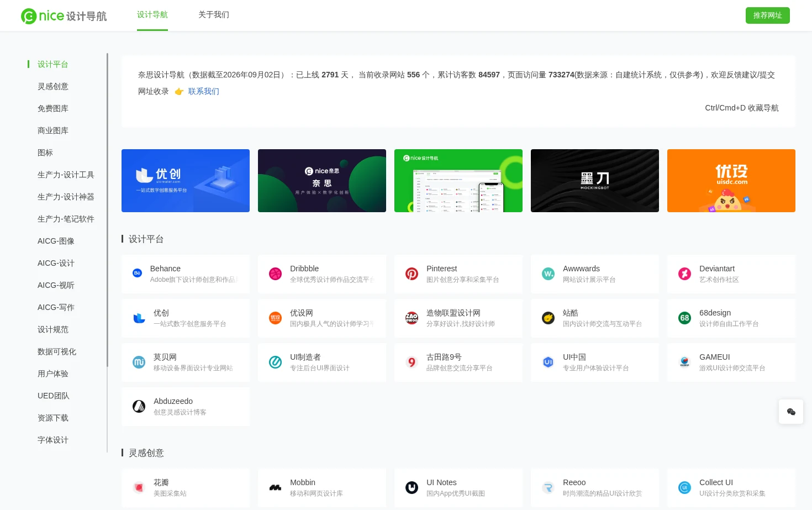812x510 pixels.
Task: Select UED团队 in the sidebar
Action: [54, 396]
